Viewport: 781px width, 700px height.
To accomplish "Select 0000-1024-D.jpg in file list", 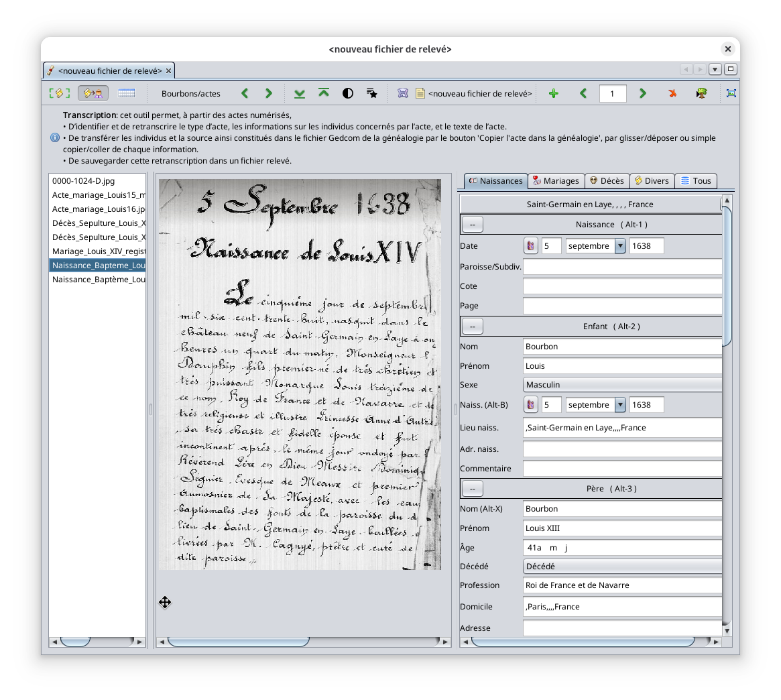I will coord(98,181).
